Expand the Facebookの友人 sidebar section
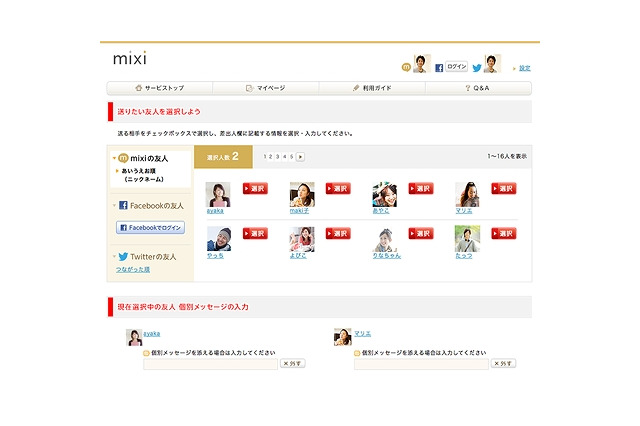Image resolution: width=640 pixels, height=426 pixels. [114, 205]
